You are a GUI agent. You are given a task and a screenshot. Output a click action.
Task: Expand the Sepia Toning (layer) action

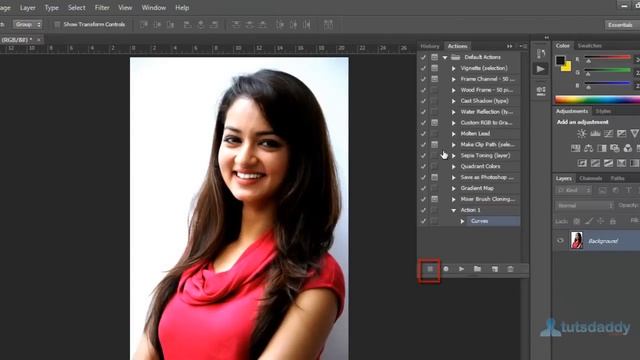tap(453, 156)
